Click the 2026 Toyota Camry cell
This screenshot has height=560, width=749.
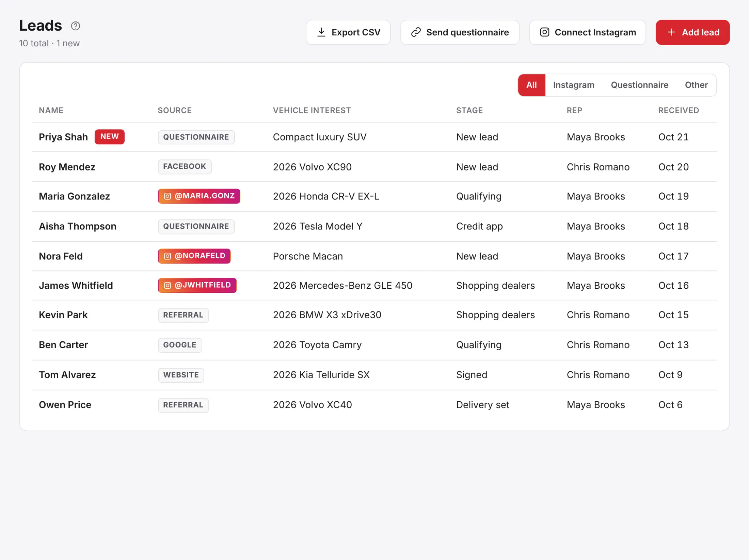click(317, 345)
